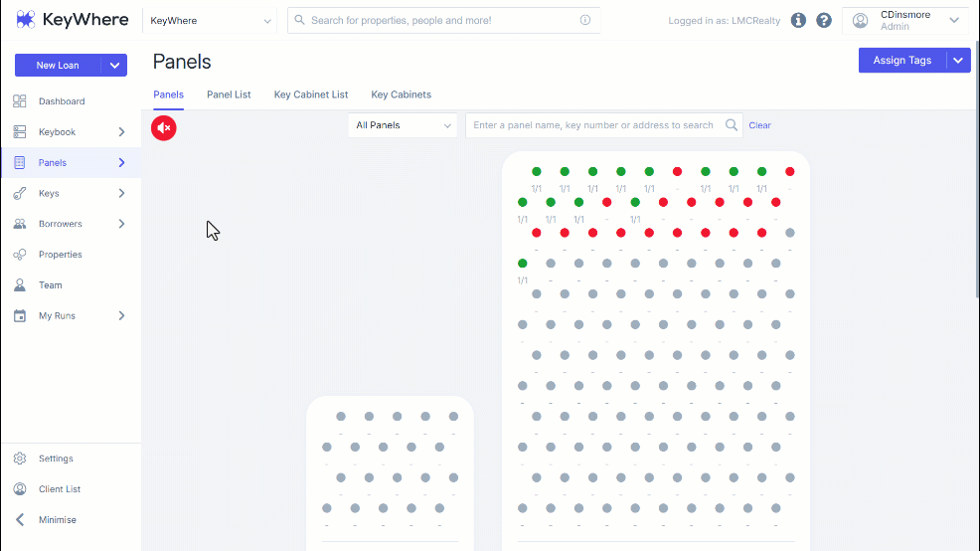Viewport: 980px width, 551px height.
Task: Expand the Assign Tags arrow menu
Action: [x=958, y=61]
